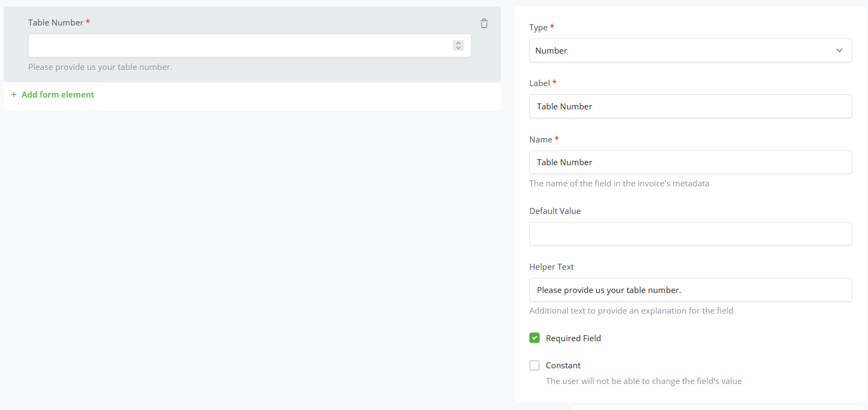Click 'The name of the field in the invoice's metadata' text
868x410 pixels.
tap(619, 183)
